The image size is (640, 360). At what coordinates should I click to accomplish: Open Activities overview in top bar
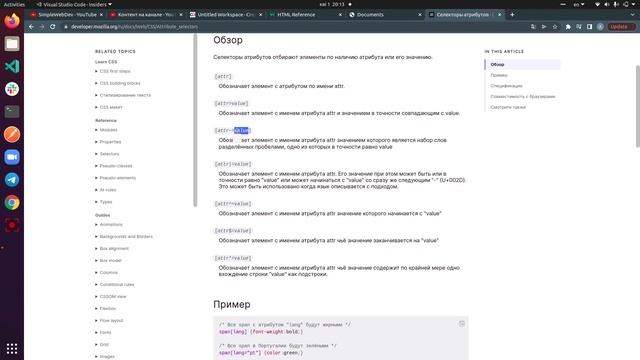point(14,4)
